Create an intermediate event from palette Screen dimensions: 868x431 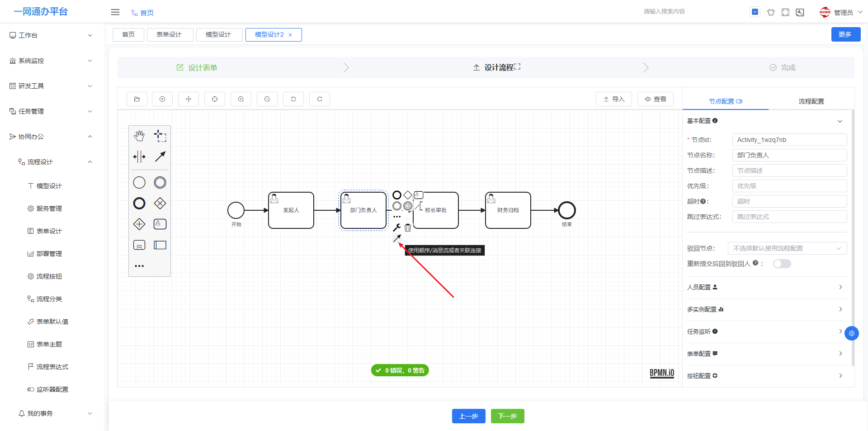click(160, 182)
